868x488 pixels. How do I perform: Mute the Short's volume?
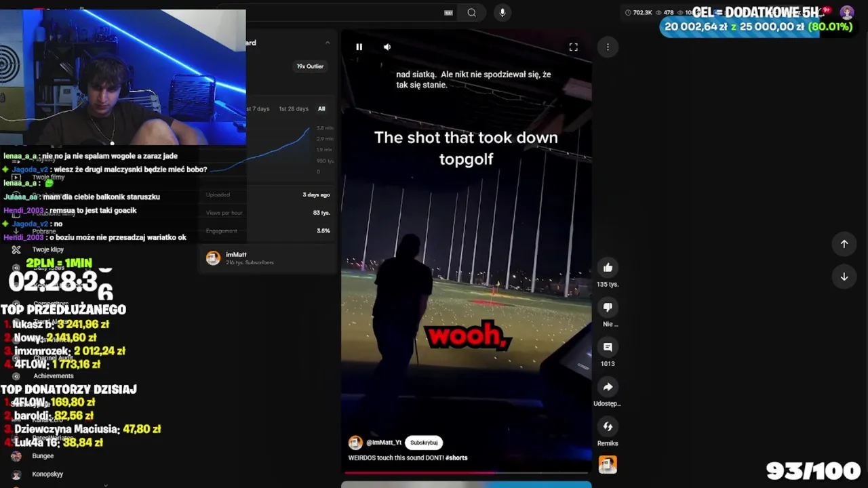coord(387,47)
